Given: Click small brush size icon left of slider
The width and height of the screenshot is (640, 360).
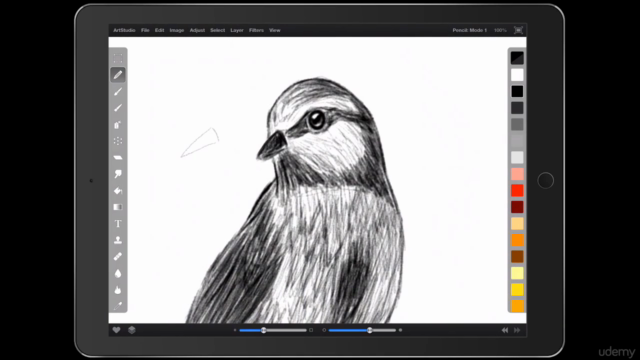Looking at the screenshot, I should click(x=235, y=330).
